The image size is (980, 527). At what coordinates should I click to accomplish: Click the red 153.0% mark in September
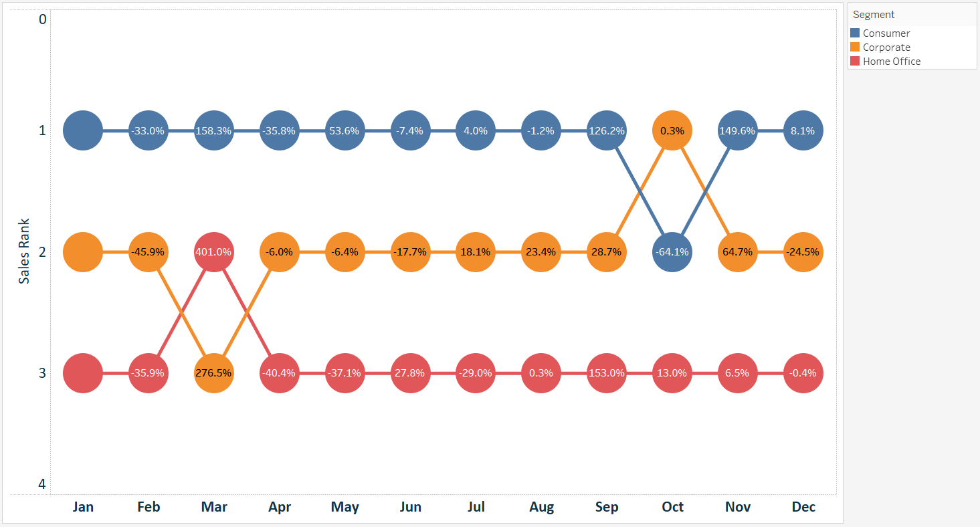607,373
